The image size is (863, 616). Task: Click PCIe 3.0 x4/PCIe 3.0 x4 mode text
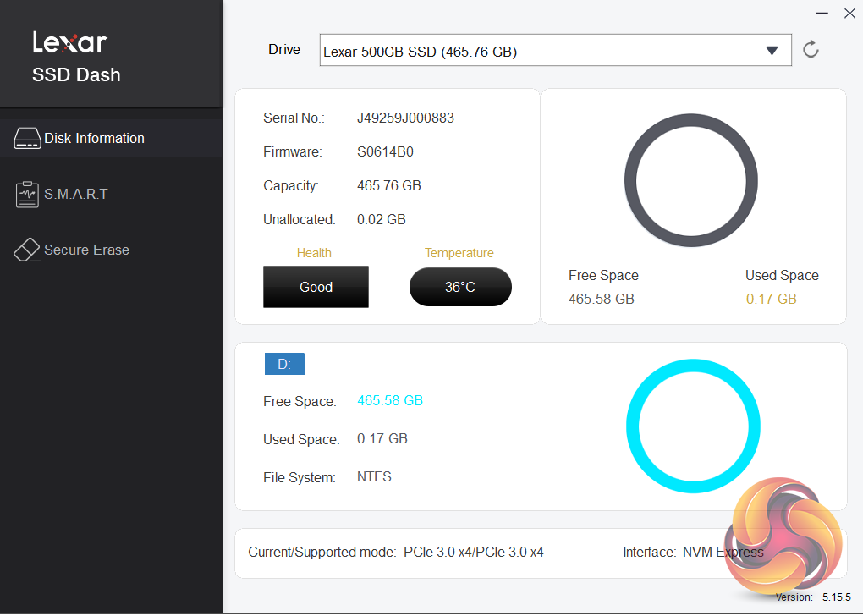pyautogui.click(x=473, y=553)
